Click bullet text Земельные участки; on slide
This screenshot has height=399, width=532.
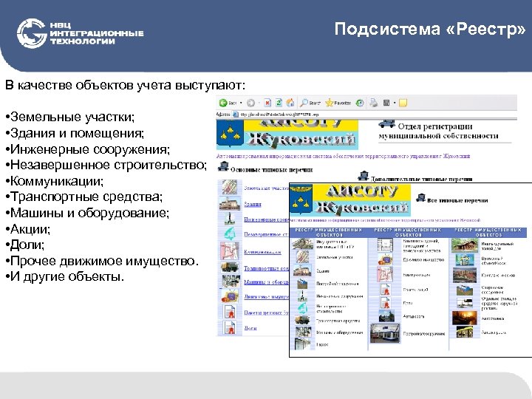[x=70, y=117]
